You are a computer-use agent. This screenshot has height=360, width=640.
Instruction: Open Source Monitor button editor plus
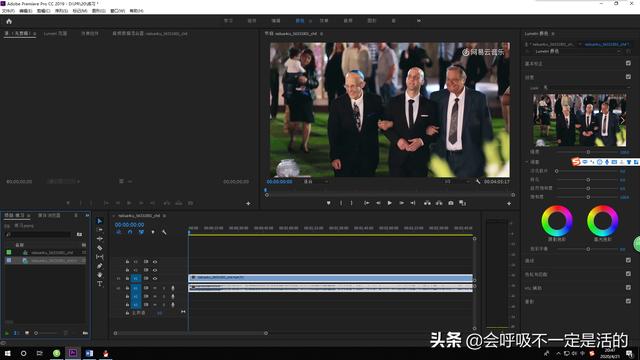[248, 203]
